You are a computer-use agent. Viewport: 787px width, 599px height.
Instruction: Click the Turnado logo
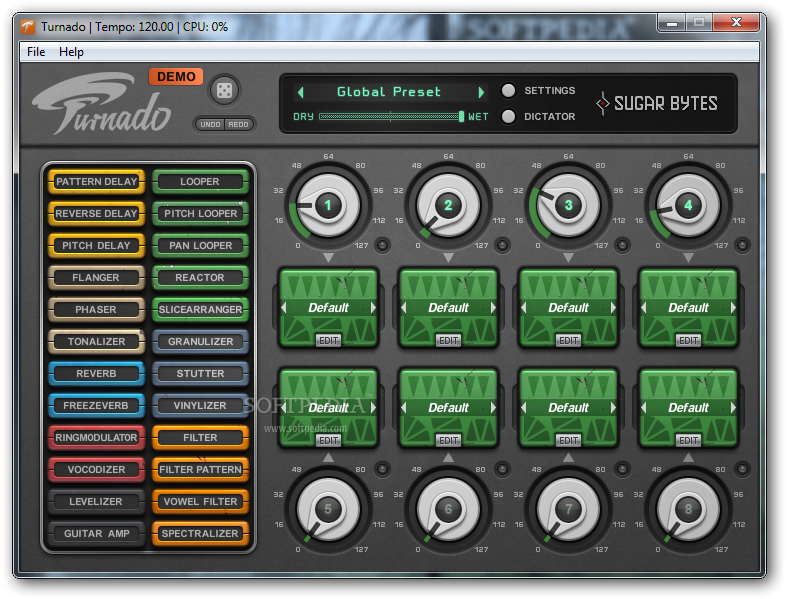tap(102, 103)
